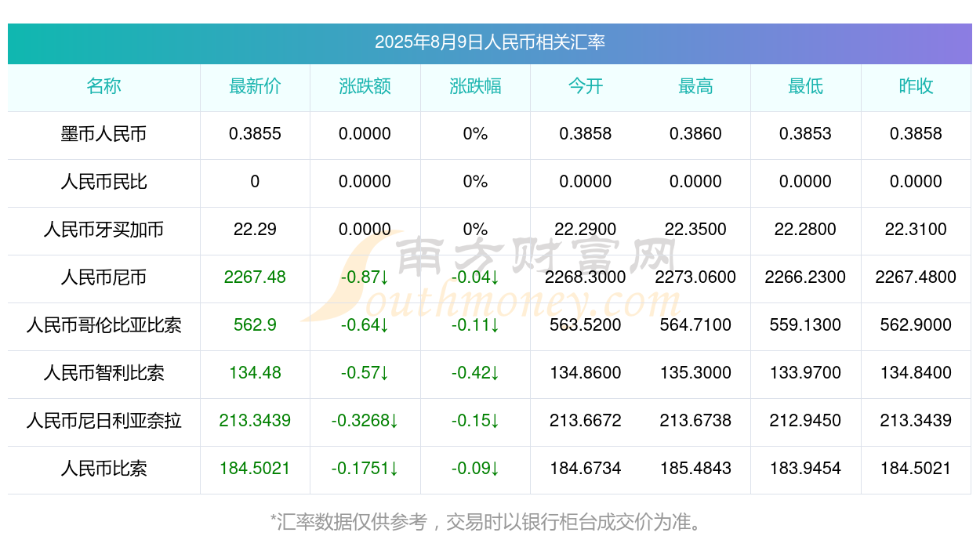Screen dimensions: 980x547
Task: Click change percent -0.11↓
Action: (x=475, y=325)
